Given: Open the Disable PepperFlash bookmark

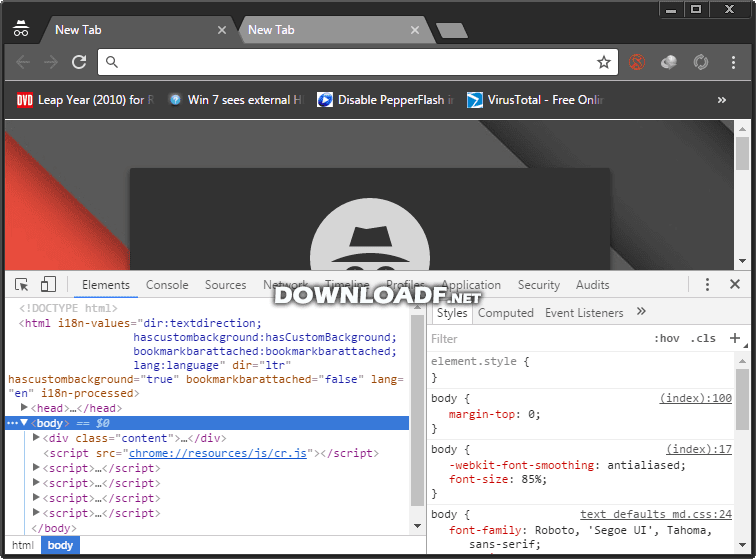Looking at the screenshot, I should coord(385,100).
